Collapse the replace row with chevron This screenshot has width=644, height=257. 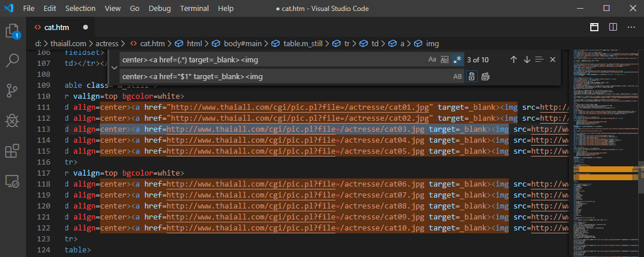point(114,68)
